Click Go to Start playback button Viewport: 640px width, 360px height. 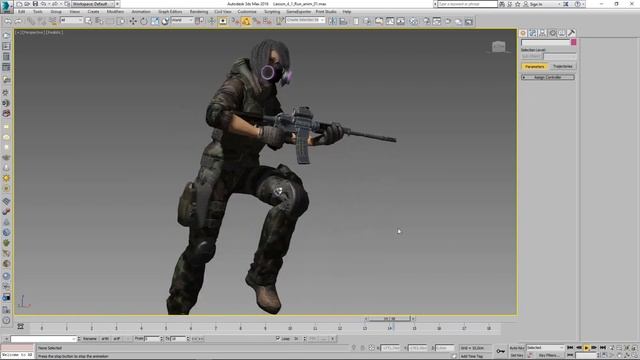coord(570,348)
